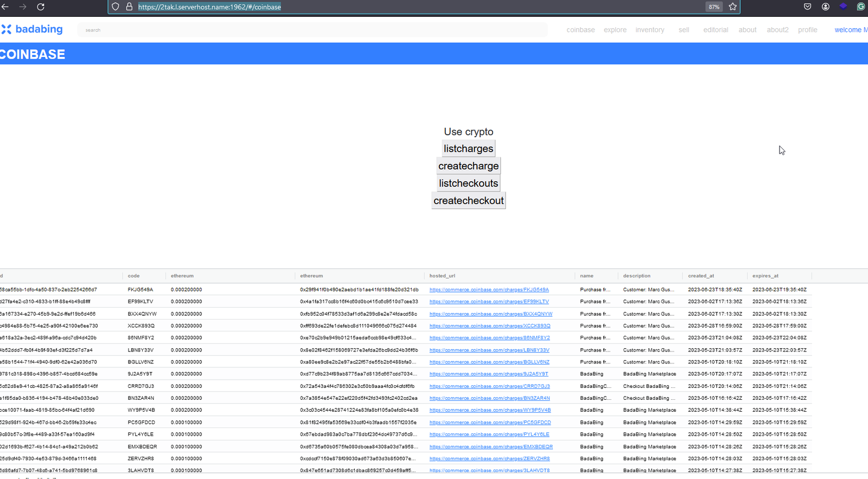Select the Checkout BadaBing description in CRRD7GJ3 row
Screen dimensions: 868x479
(x=649, y=386)
